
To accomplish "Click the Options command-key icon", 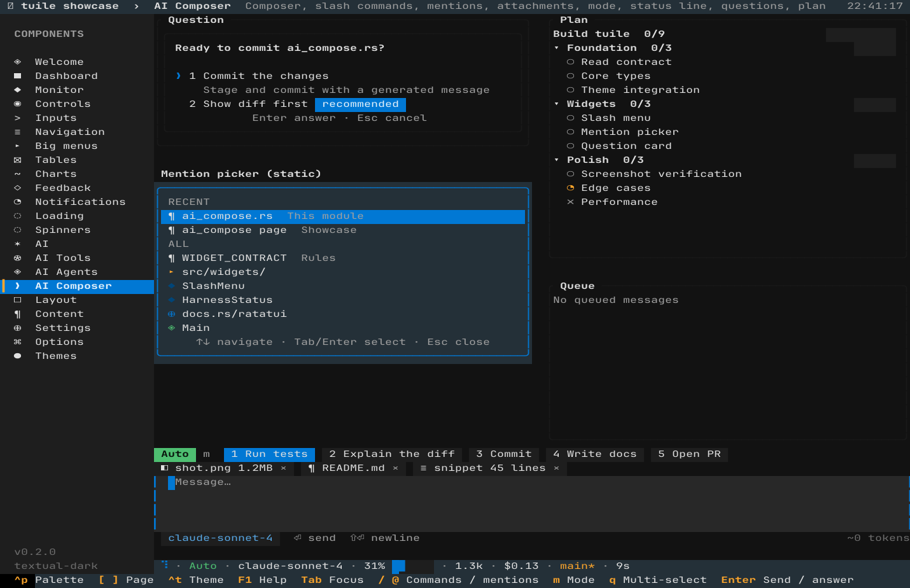I will click(17, 342).
